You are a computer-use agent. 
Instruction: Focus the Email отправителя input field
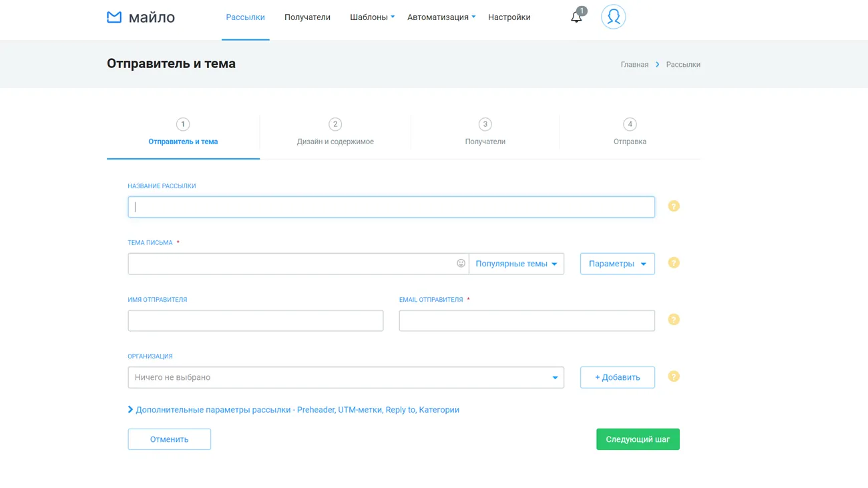tap(526, 320)
